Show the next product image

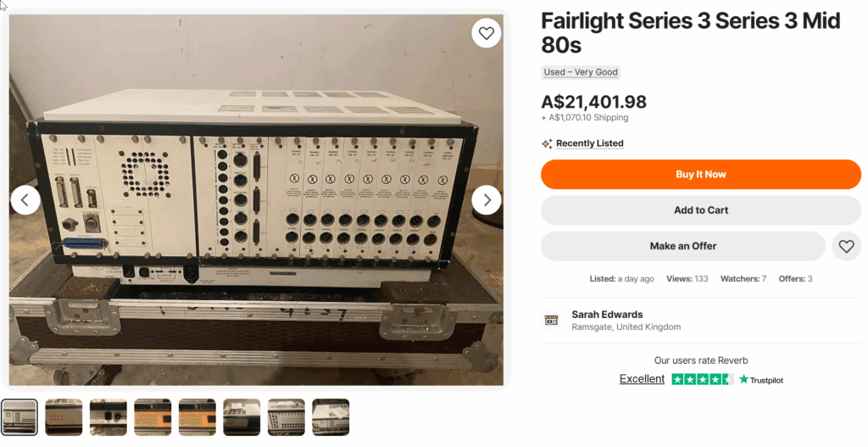click(487, 200)
